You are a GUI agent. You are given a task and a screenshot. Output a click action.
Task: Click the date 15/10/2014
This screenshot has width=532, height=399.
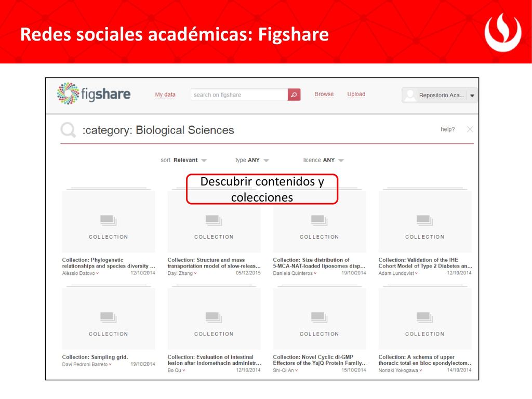point(353,370)
